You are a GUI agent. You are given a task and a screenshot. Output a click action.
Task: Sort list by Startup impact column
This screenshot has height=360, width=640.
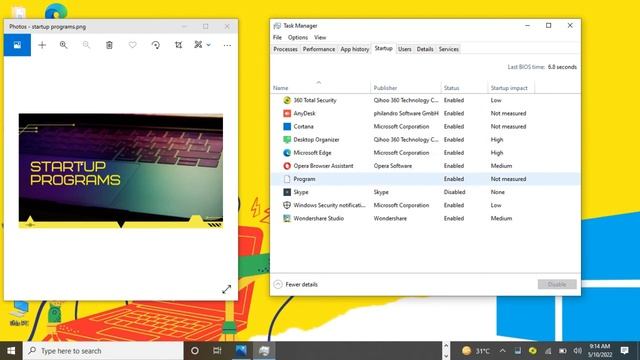(511, 88)
